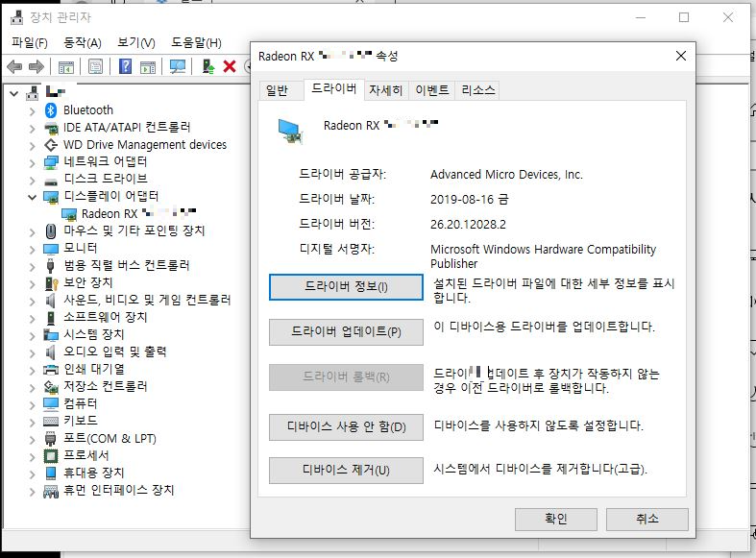This screenshot has height=558, width=756.
Task: Collapse the 디스플레이 어댑터 category
Action: (x=32, y=197)
